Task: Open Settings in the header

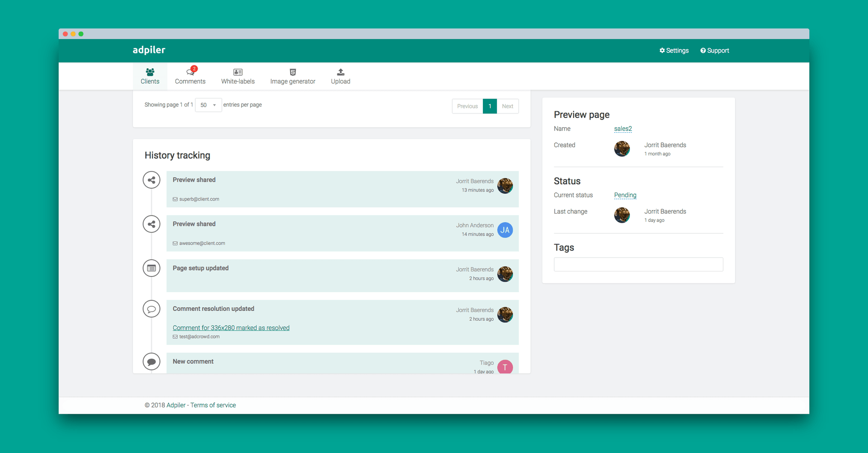Action: tap(674, 51)
